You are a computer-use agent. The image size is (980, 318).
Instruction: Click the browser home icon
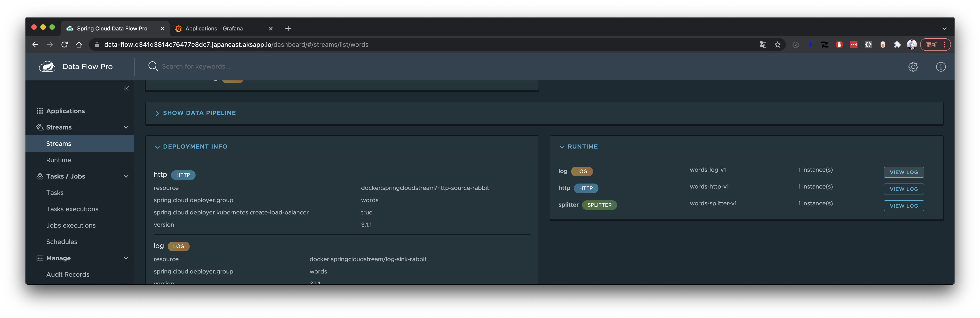coord(79,45)
